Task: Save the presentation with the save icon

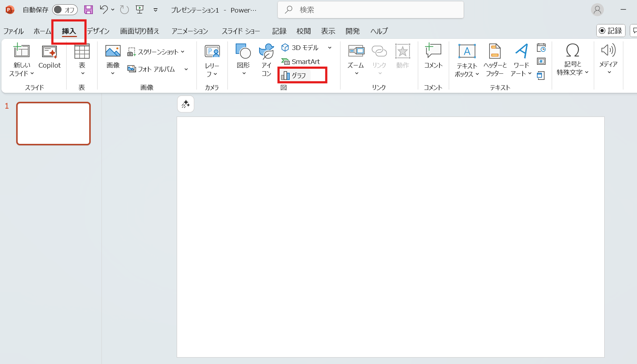Action: [x=89, y=10]
